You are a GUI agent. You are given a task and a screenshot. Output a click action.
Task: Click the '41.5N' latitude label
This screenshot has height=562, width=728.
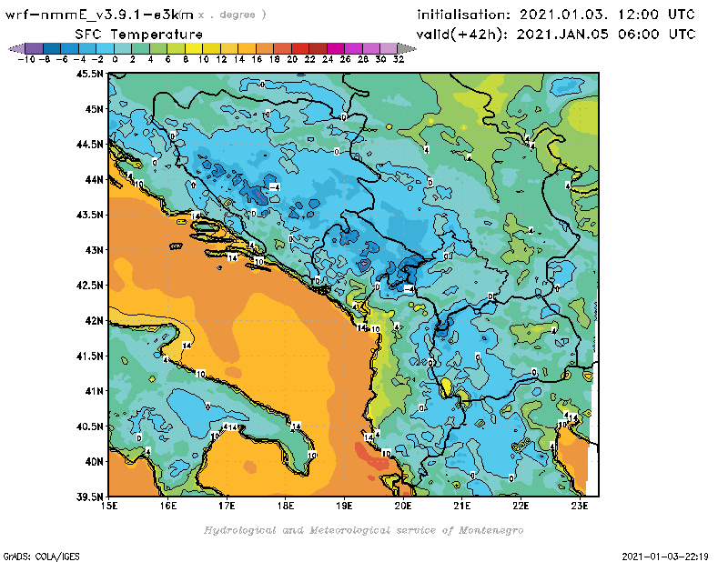[x=89, y=356]
